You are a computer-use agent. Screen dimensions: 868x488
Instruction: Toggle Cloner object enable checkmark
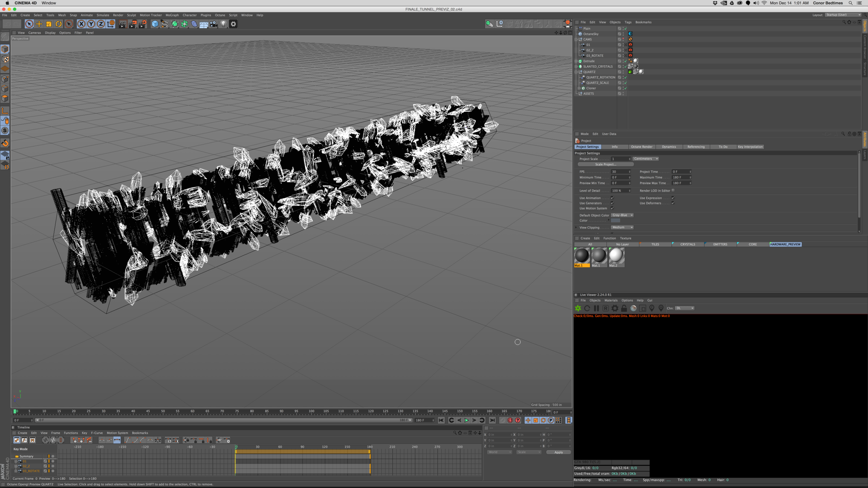[x=625, y=88]
